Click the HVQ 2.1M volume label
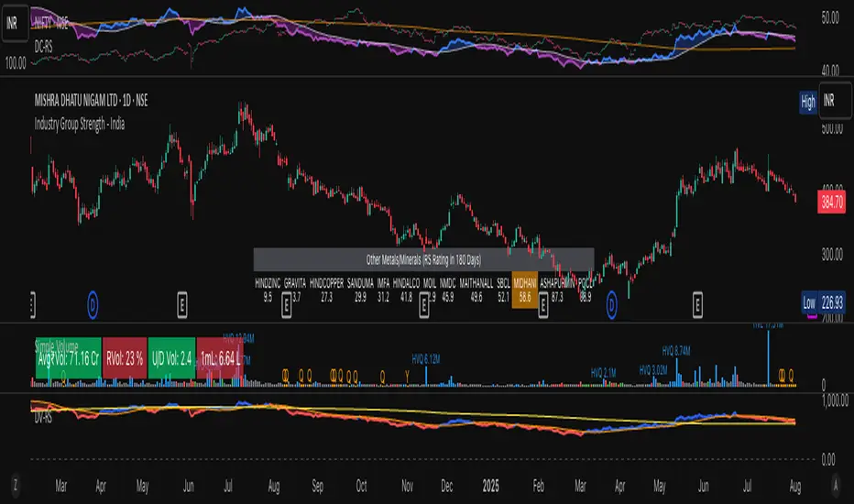 (x=604, y=373)
